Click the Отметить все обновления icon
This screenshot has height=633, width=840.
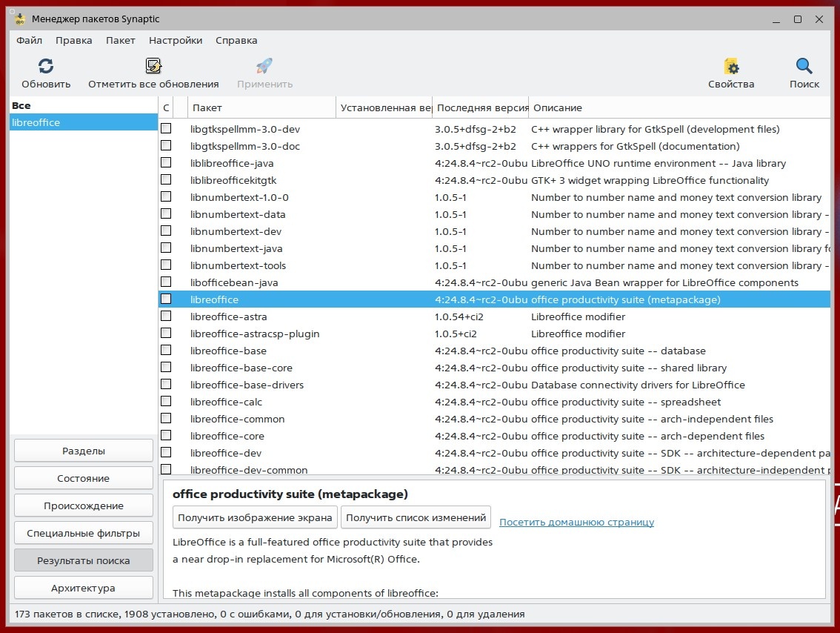point(154,66)
